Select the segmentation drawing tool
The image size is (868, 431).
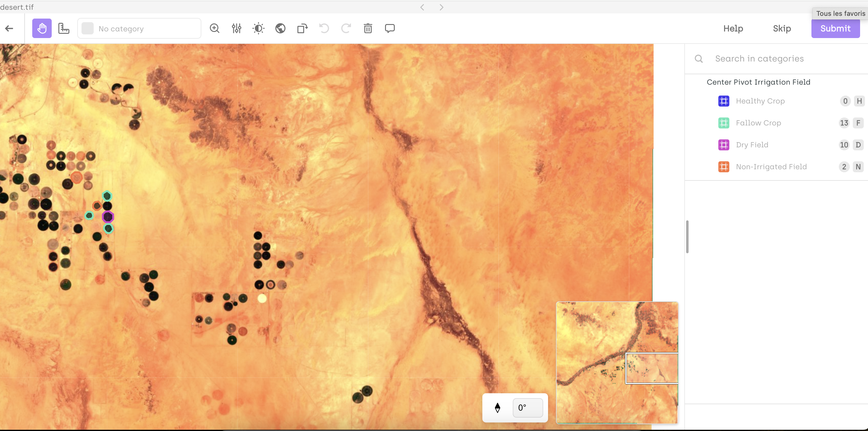pyautogui.click(x=64, y=28)
